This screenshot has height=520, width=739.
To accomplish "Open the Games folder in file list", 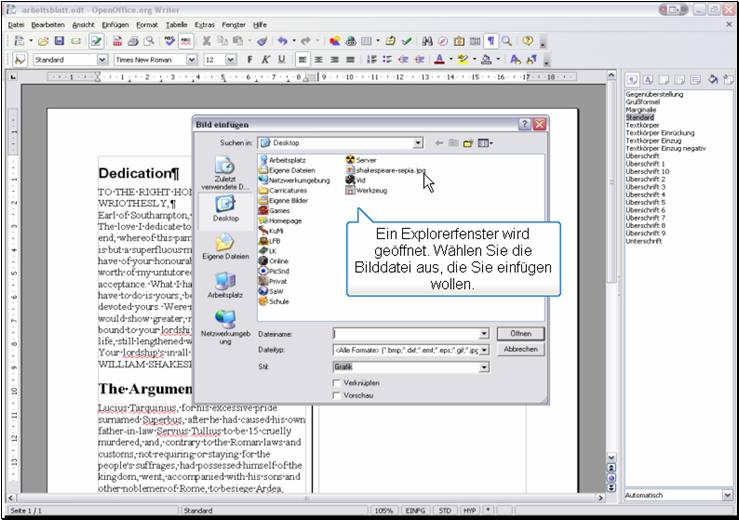I will click(278, 210).
